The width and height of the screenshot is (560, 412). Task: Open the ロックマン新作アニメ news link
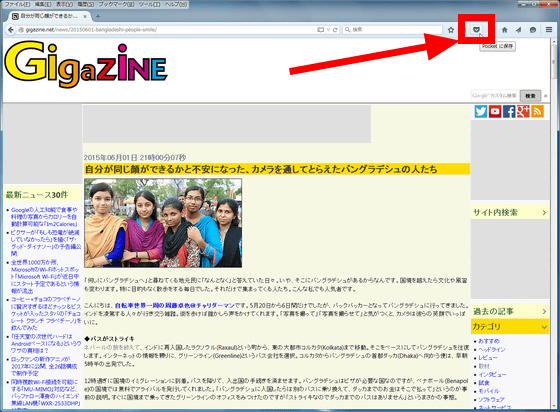[x=44, y=366]
